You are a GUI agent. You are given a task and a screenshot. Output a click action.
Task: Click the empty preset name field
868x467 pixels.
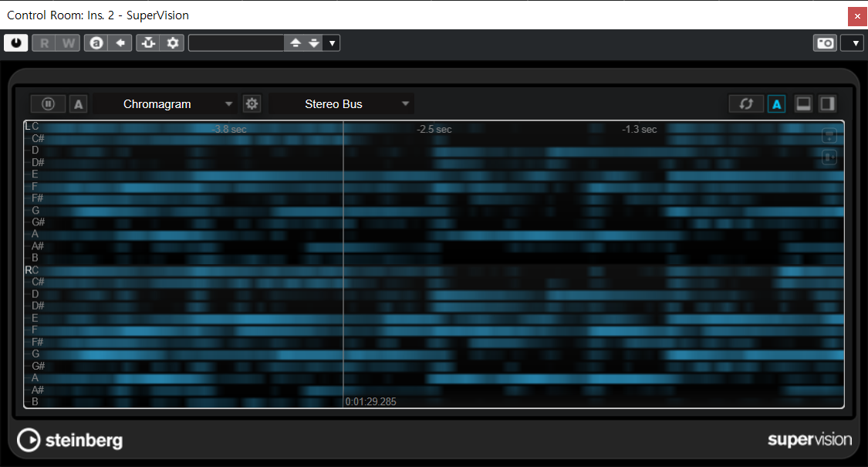[235, 43]
